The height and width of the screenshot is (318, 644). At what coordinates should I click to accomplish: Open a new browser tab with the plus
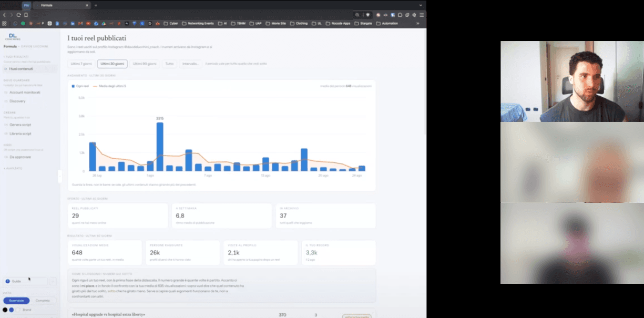[96, 5]
